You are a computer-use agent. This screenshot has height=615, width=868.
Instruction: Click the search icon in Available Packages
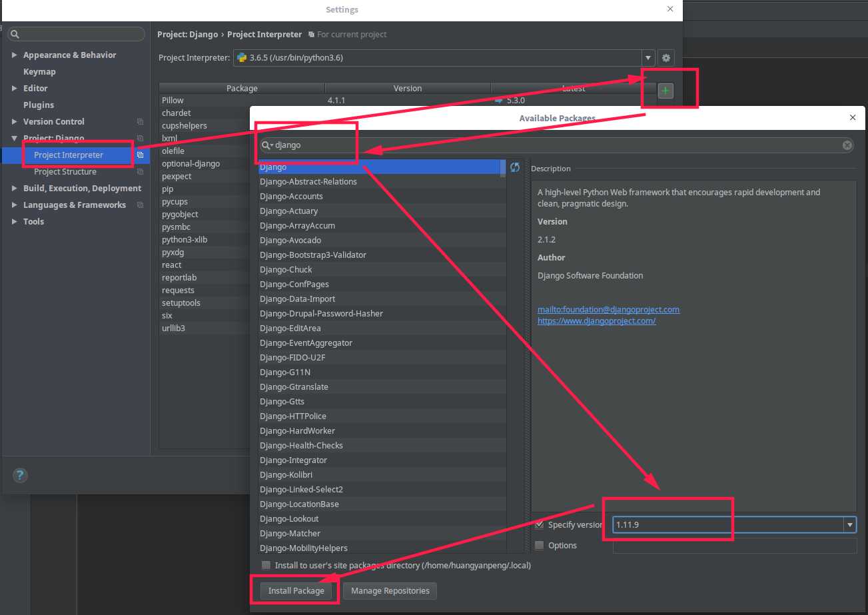coord(267,145)
